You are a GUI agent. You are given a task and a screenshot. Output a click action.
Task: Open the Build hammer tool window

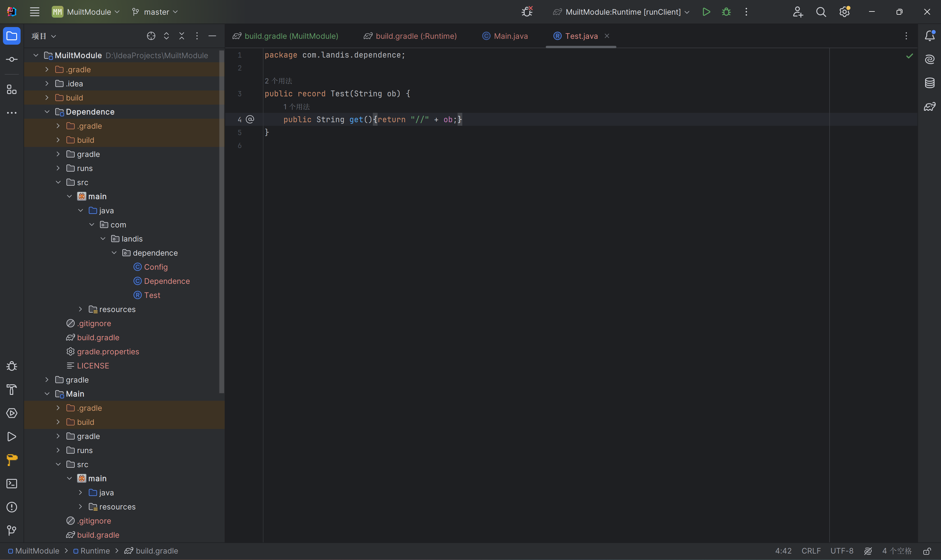12,389
